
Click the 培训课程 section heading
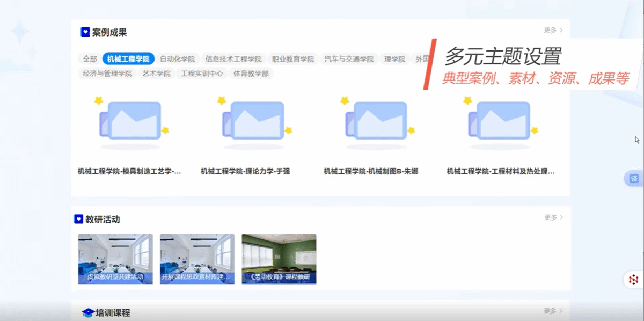113,312
